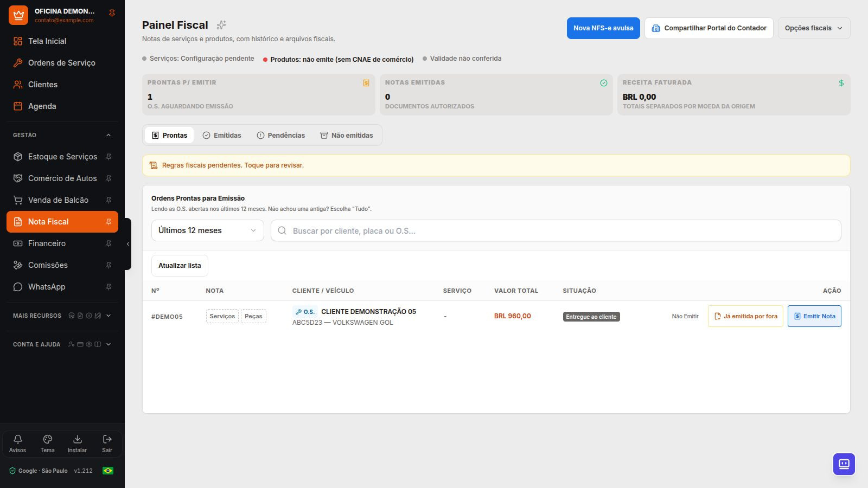
Task: Click the Emitir Nota button
Action: 814,316
